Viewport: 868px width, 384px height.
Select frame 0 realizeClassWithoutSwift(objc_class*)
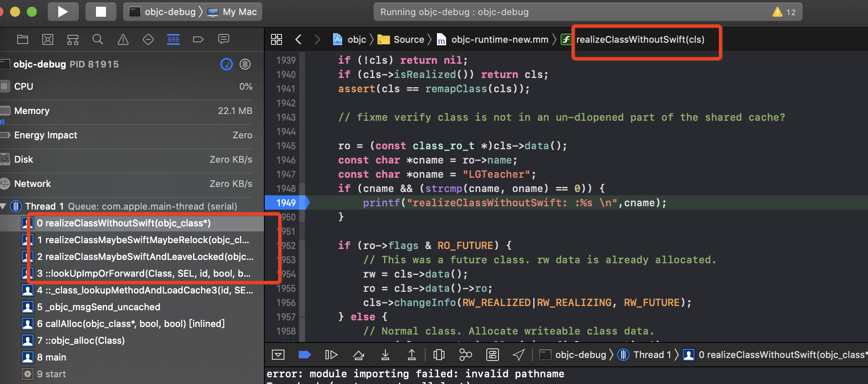point(132,223)
